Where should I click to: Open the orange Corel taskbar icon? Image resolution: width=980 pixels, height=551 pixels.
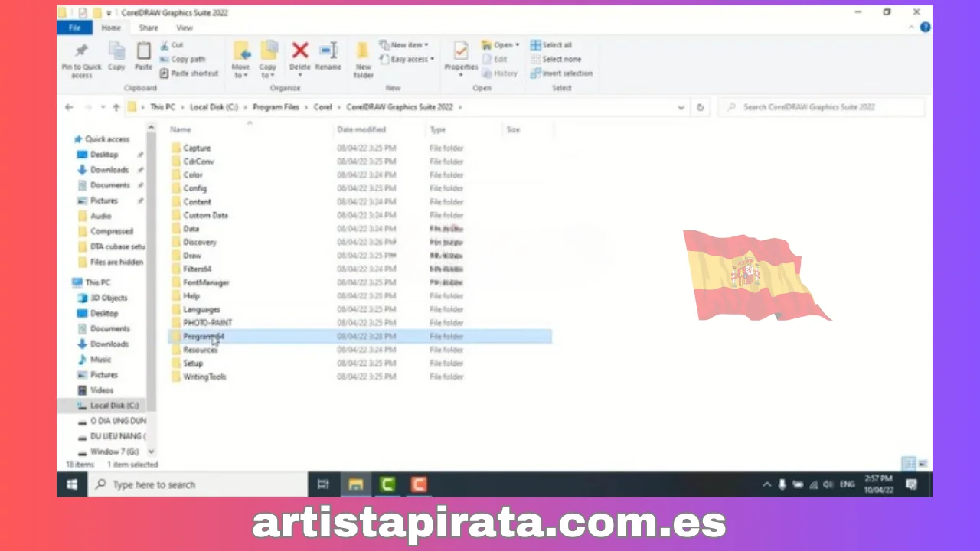point(418,484)
